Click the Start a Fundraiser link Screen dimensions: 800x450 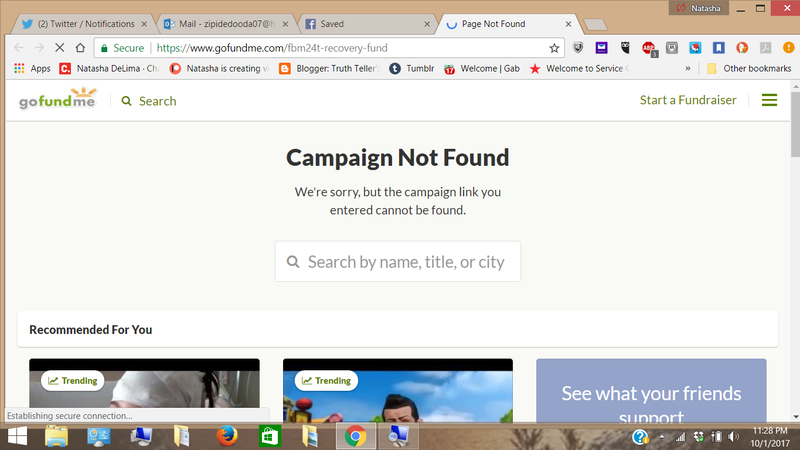coord(687,100)
